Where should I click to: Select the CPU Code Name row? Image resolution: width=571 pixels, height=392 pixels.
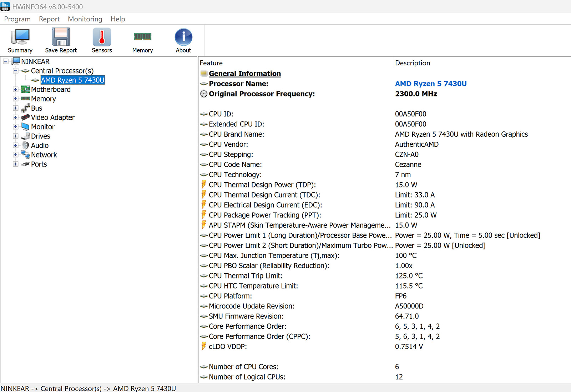tap(384, 165)
